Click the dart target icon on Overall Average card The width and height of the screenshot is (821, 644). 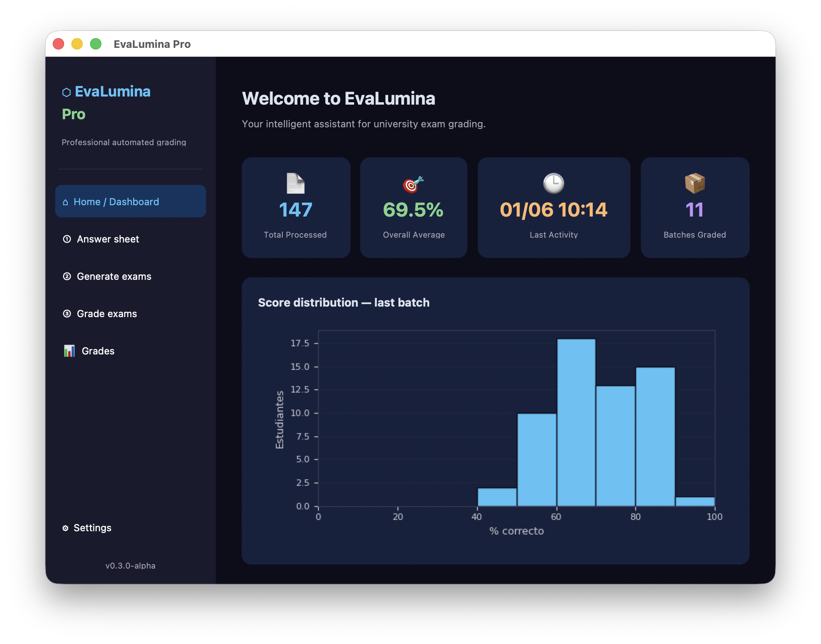pyautogui.click(x=413, y=184)
